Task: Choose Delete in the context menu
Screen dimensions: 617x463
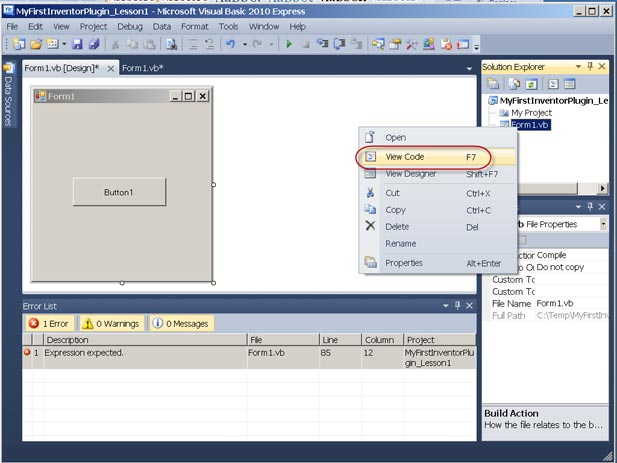Action: click(437, 227)
